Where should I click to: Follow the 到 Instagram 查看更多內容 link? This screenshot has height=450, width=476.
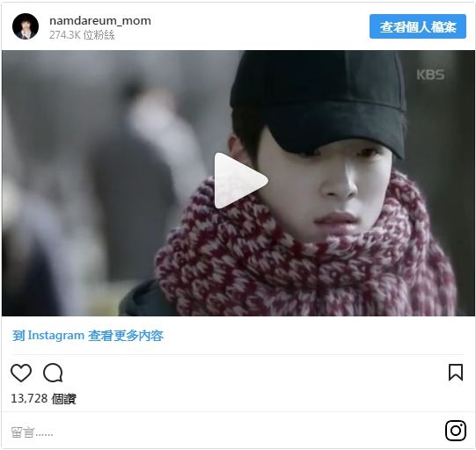point(88,336)
